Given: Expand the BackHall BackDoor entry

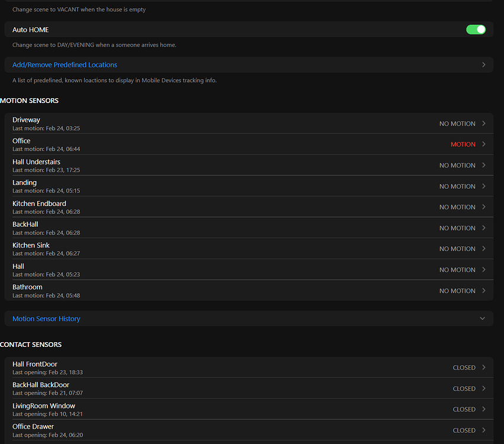Looking at the screenshot, I should [x=483, y=388].
